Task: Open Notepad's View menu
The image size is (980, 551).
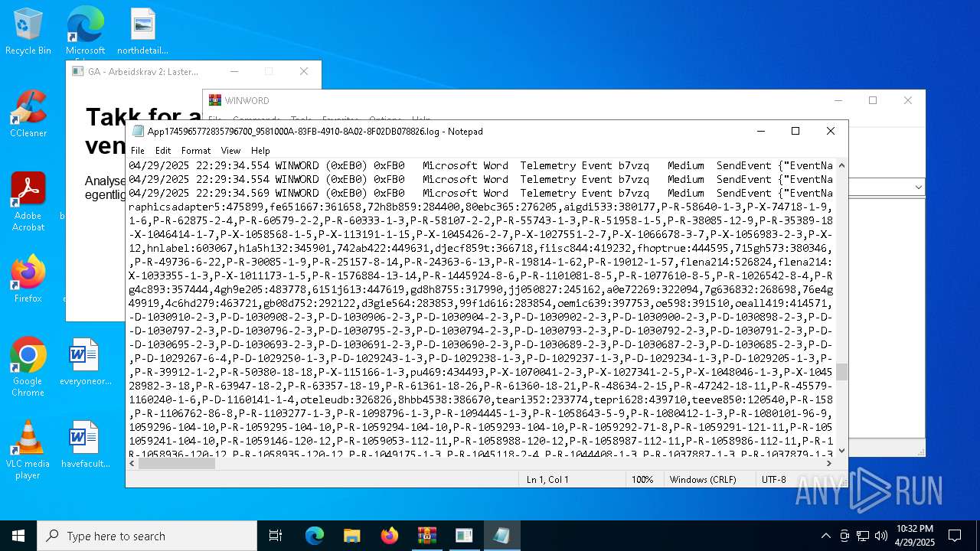Action: click(x=230, y=151)
